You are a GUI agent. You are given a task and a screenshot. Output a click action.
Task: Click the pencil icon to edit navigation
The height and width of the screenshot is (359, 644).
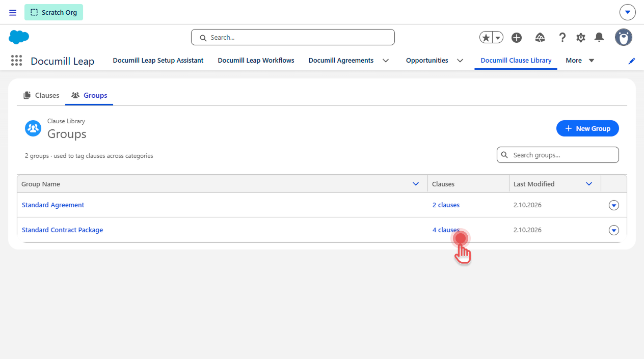coord(632,61)
